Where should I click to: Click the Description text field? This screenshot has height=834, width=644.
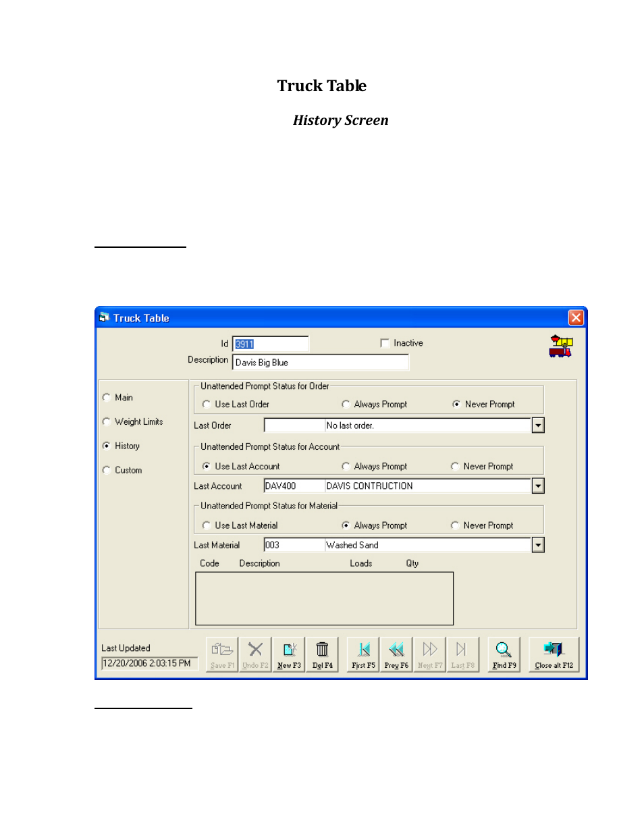pyautogui.click(x=320, y=363)
